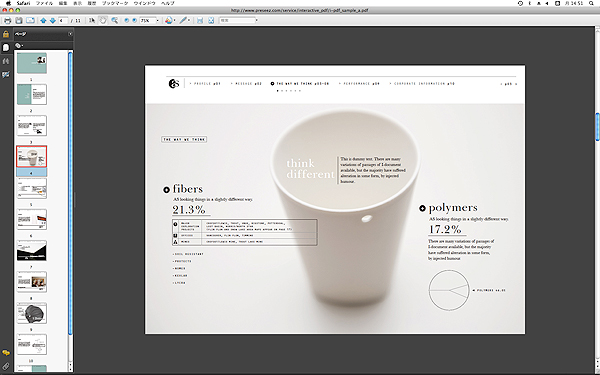Close the Pages panel with the X

coord(70,34)
